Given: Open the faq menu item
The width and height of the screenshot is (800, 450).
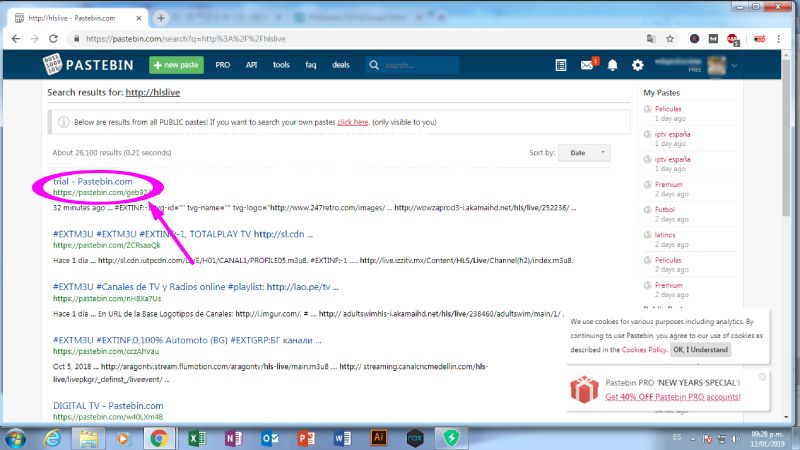Looking at the screenshot, I should 311,65.
